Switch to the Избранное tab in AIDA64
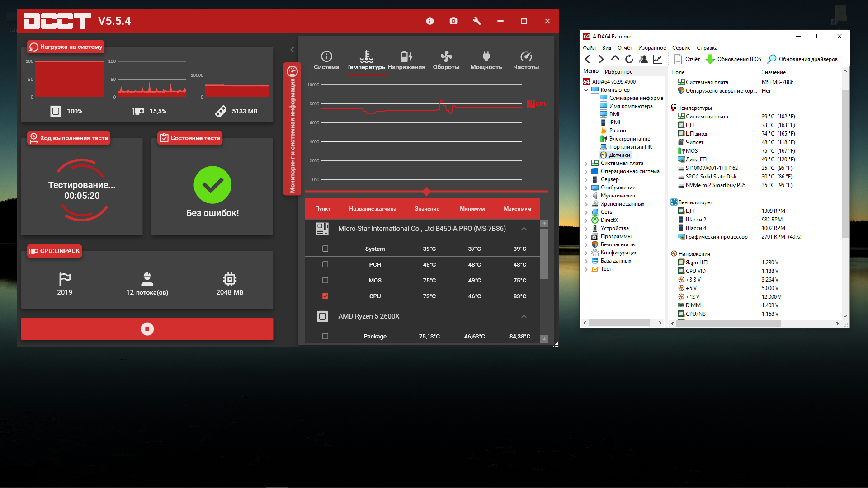The image size is (868, 488). (618, 72)
